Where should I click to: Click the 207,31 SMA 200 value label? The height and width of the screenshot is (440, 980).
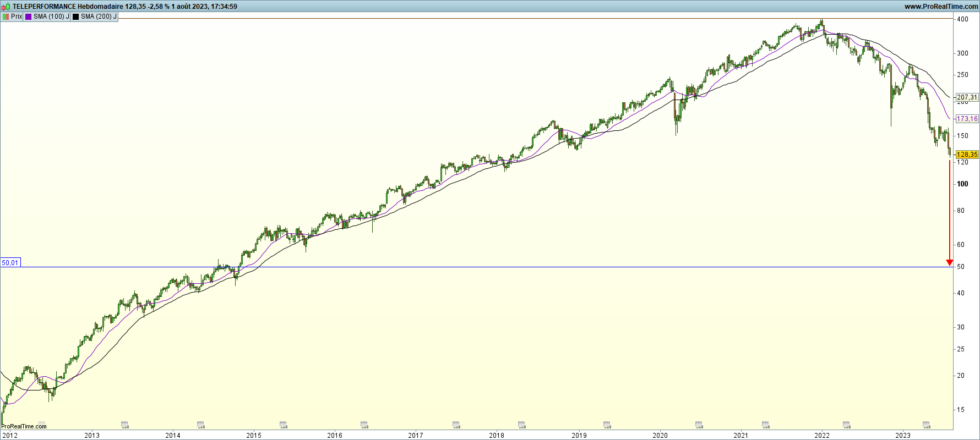tap(967, 97)
